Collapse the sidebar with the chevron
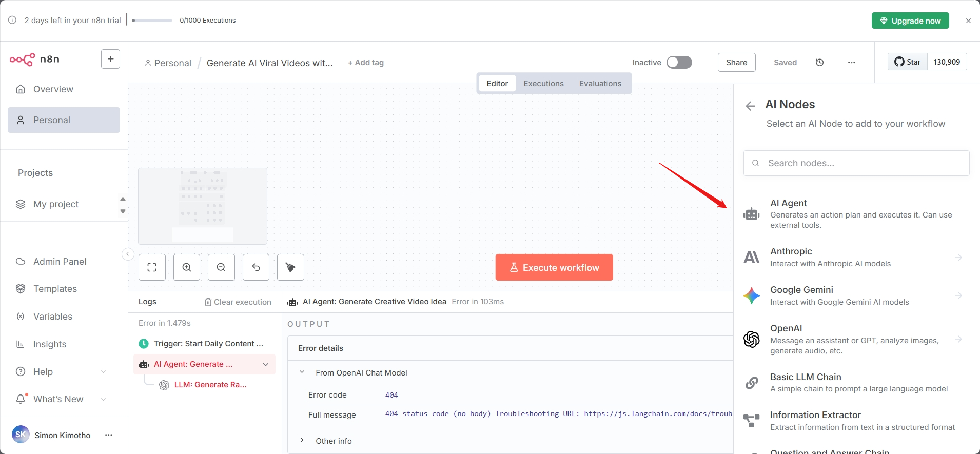The height and width of the screenshot is (454, 980). click(127, 254)
